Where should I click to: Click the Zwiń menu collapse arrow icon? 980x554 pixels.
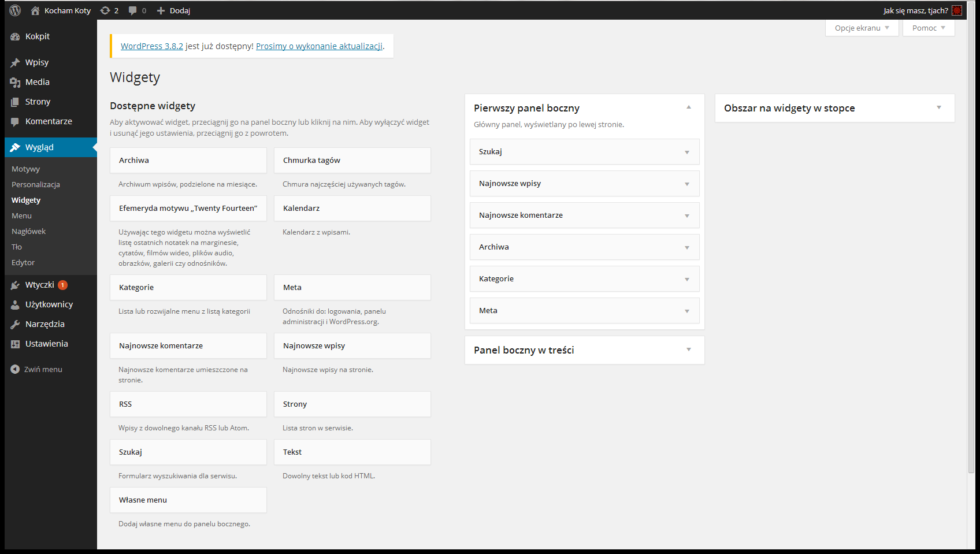point(15,369)
